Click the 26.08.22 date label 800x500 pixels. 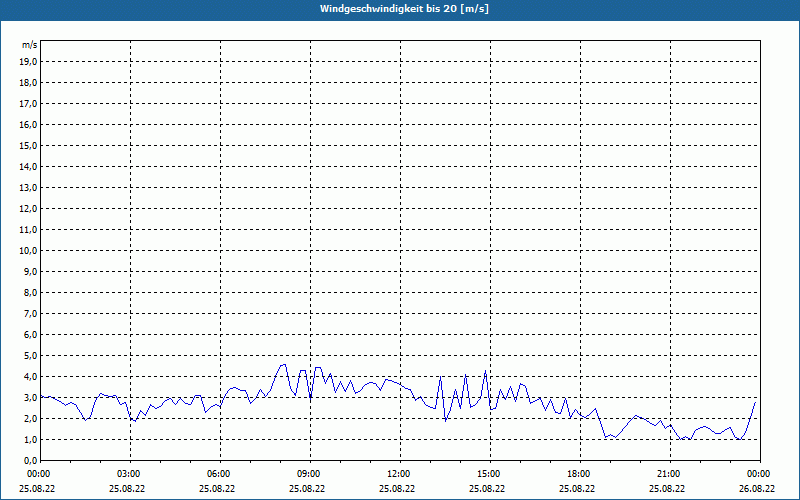click(x=757, y=488)
